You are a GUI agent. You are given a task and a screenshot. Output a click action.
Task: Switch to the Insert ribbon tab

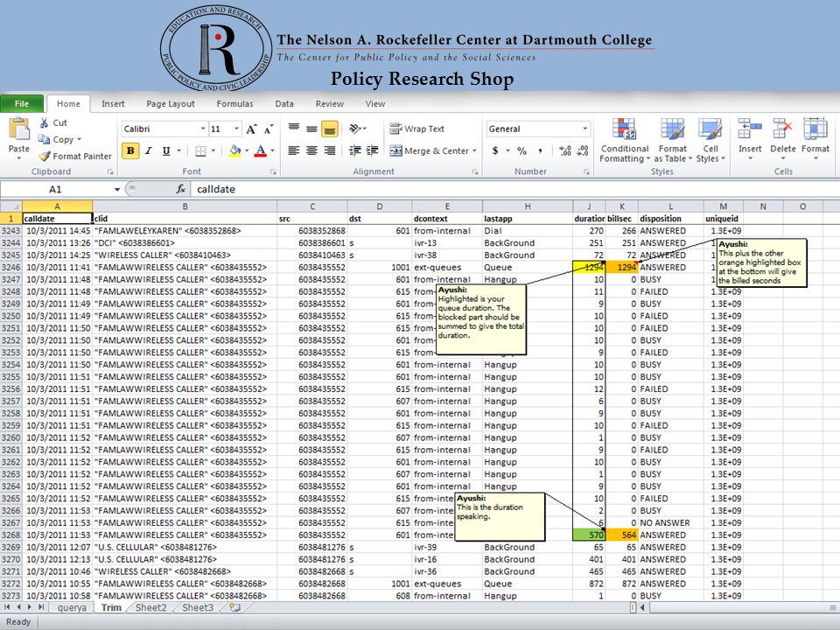[113, 104]
